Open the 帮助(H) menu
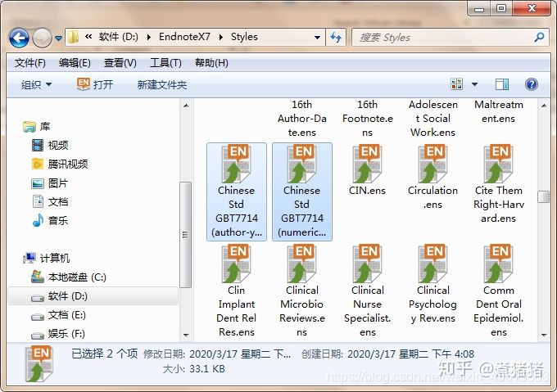The width and height of the screenshot is (557, 392). [x=211, y=63]
